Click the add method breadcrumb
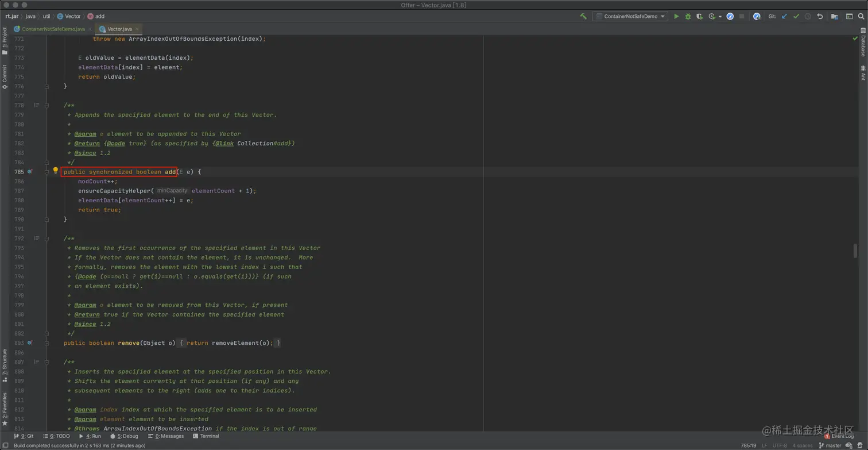The width and height of the screenshot is (868, 450). tap(95, 16)
